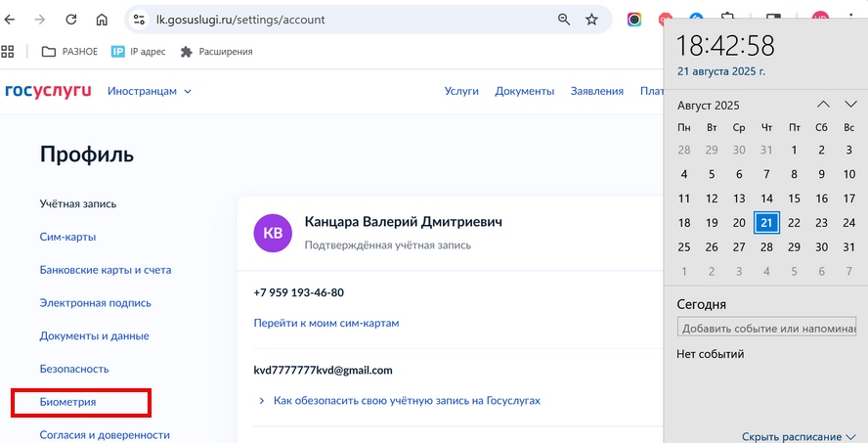Collapse calendar via Скрыть расписание

pyautogui.click(x=799, y=437)
